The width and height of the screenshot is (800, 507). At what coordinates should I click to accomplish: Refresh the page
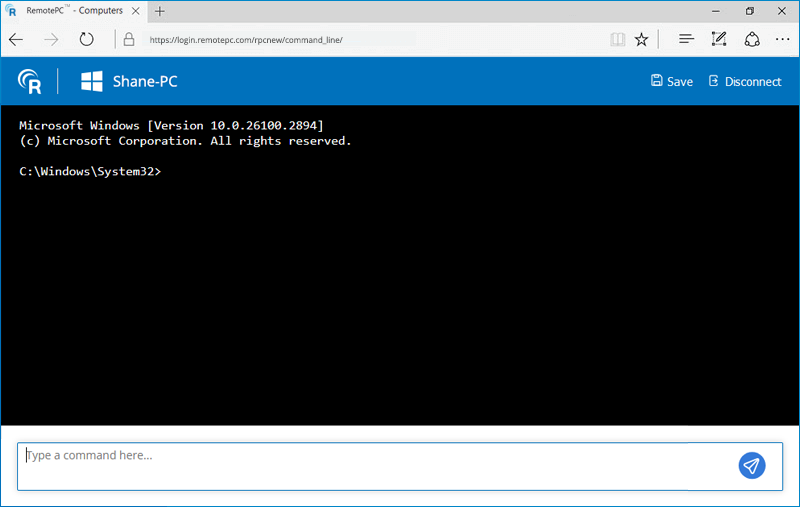point(86,40)
